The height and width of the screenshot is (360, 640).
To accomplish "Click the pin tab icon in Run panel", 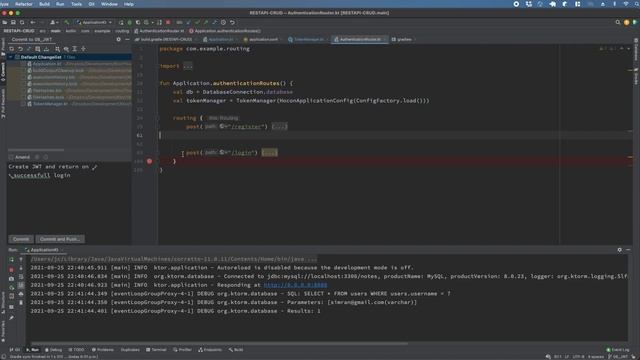I will coord(11,318).
